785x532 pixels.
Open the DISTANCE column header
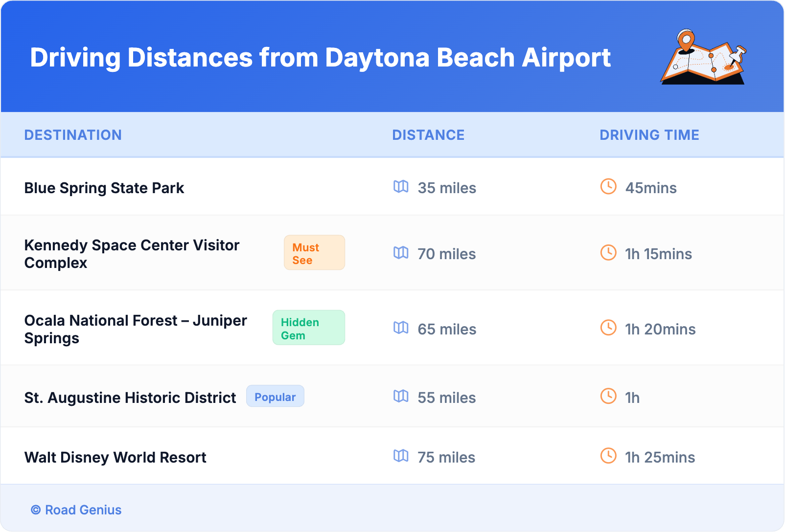(428, 135)
